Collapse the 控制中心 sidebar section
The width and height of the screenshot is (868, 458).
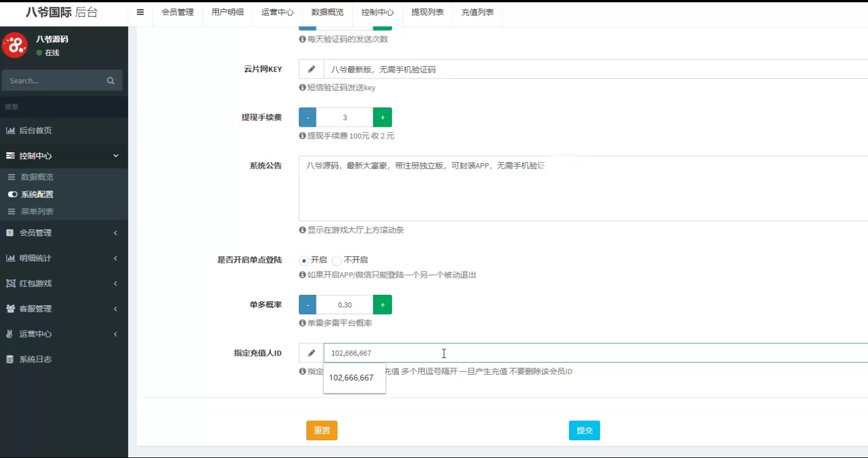(64, 155)
